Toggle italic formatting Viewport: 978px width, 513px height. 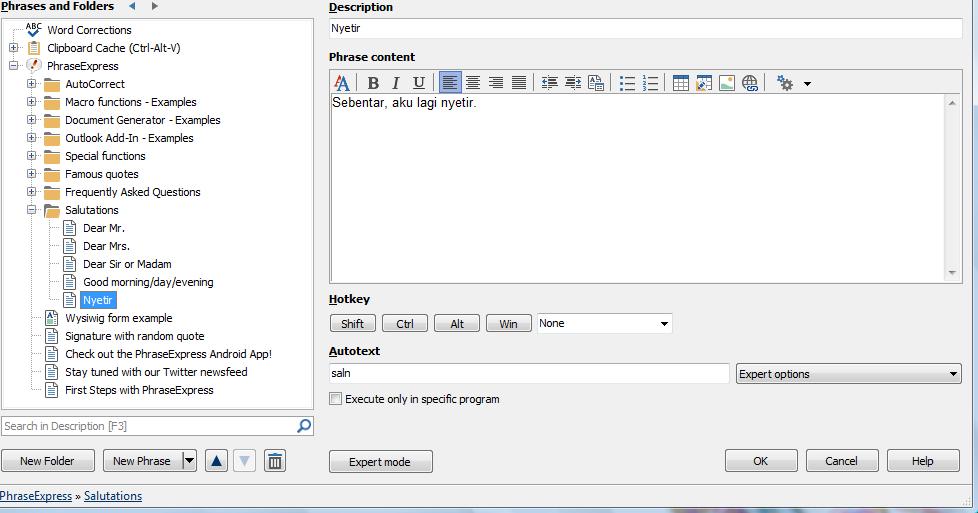click(395, 83)
